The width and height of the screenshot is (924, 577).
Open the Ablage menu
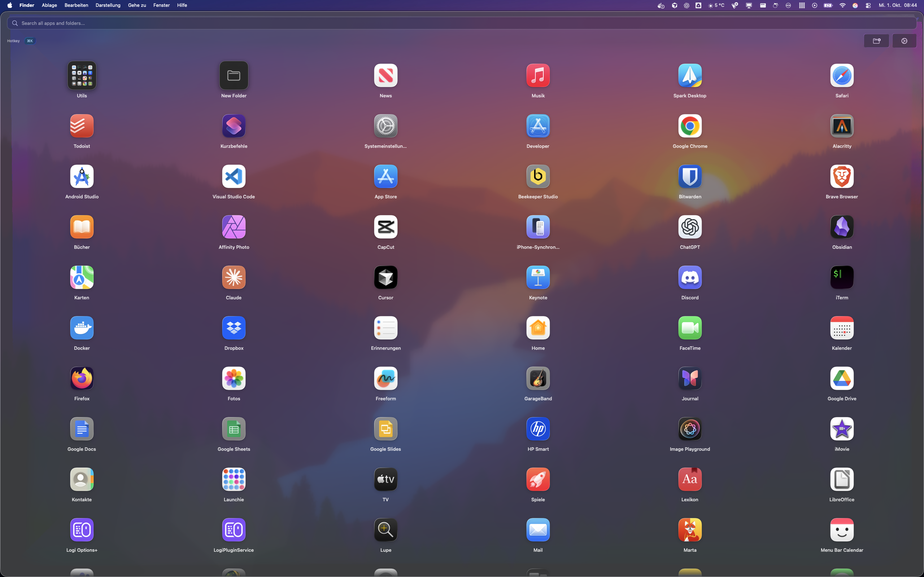click(x=49, y=5)
